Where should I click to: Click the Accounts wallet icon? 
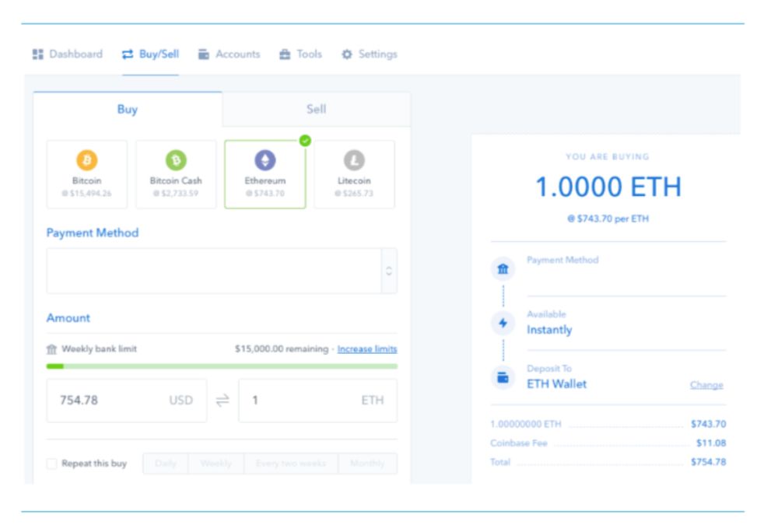point(204,54)
